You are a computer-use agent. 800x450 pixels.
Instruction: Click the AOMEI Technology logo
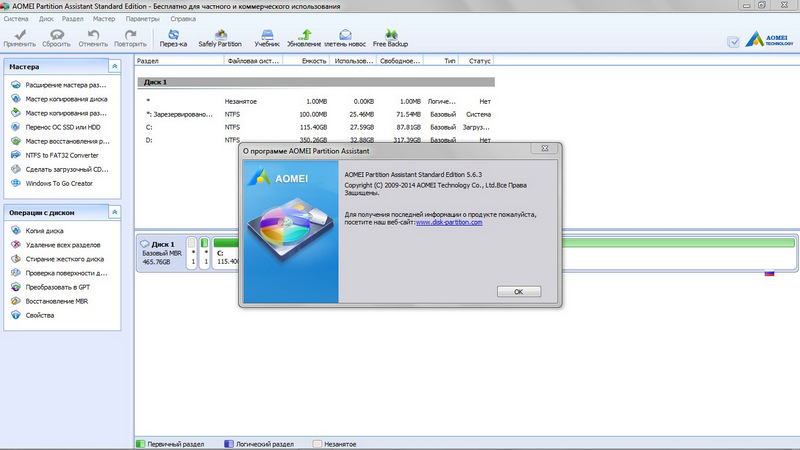pyautogui.click(x=769, y=39)
